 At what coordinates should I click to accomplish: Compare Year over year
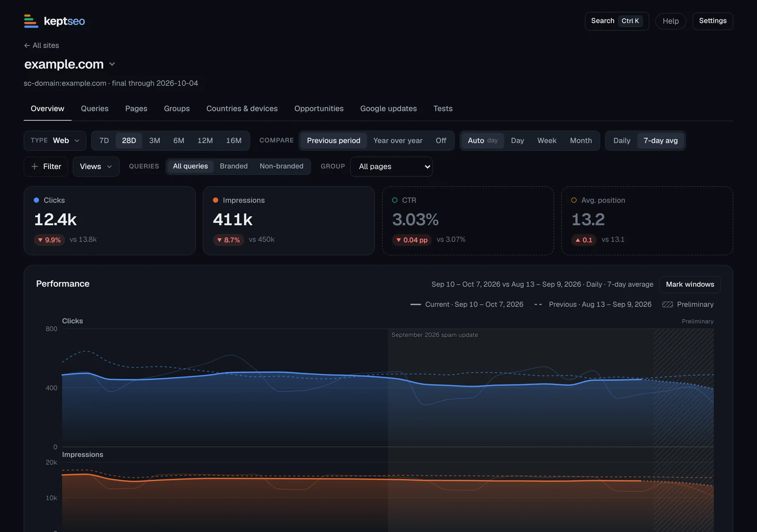click(398, 140)
